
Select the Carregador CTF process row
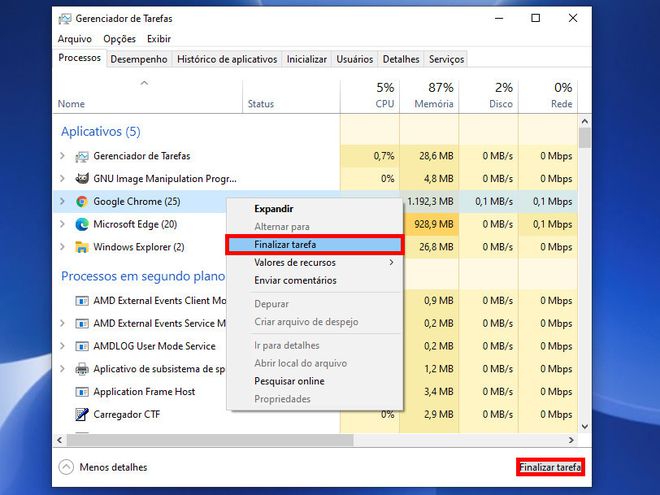pyautogui.click(x=316, y=415)
